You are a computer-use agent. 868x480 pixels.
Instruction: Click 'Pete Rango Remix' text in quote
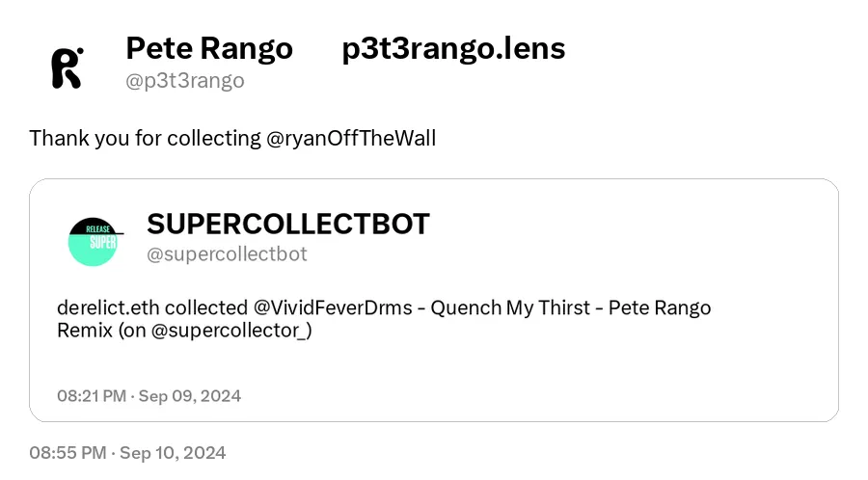click(x=660, y=307)
